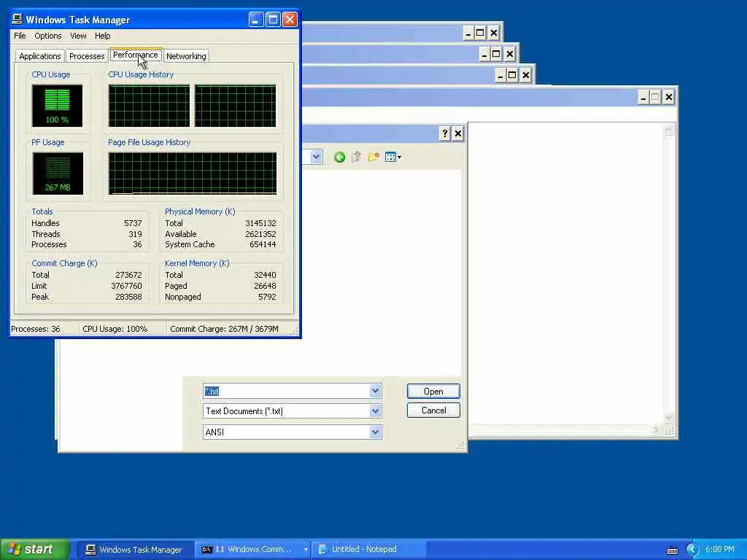Click System Cache value 654144
The height and width of the screenshot is (560, 747).
pyautogui.click(x=263, y=244)
